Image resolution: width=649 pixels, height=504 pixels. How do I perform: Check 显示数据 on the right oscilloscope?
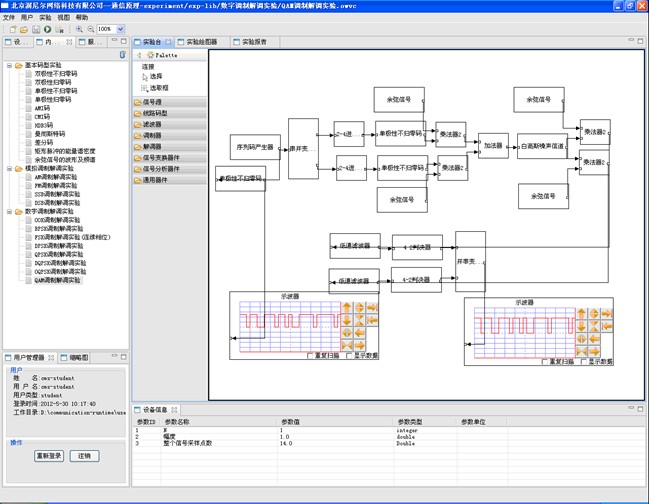(583, 360)
